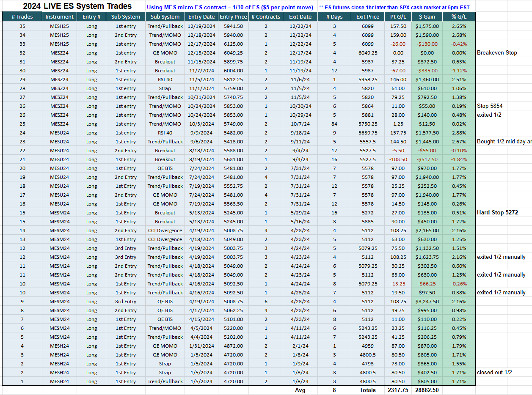Click the 'CCI Divergence' cell in trade 14
Viewport: 532px width, 395px height.
coord(165,230)
